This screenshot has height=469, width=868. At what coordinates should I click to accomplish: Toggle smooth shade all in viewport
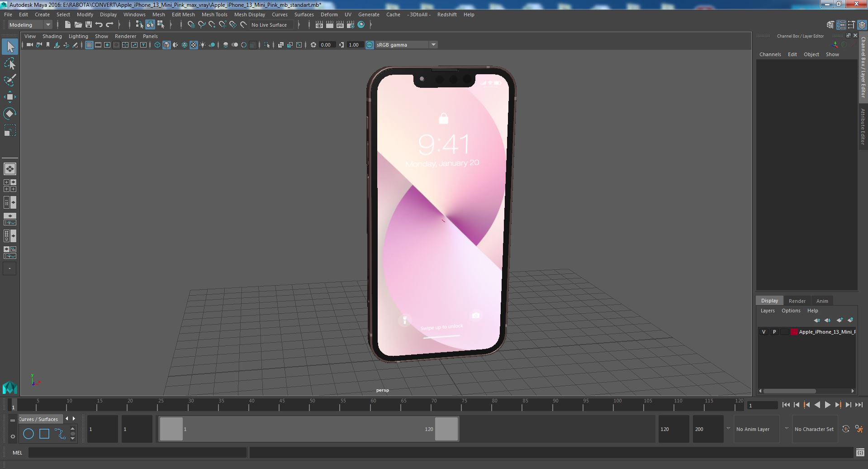coord(166,45)
